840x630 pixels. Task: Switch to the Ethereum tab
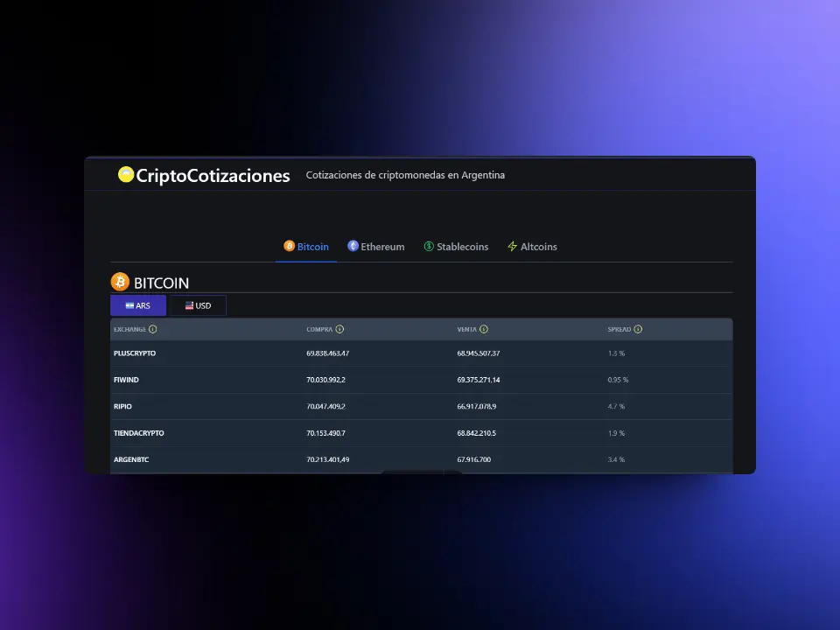(x=376, y=247)
